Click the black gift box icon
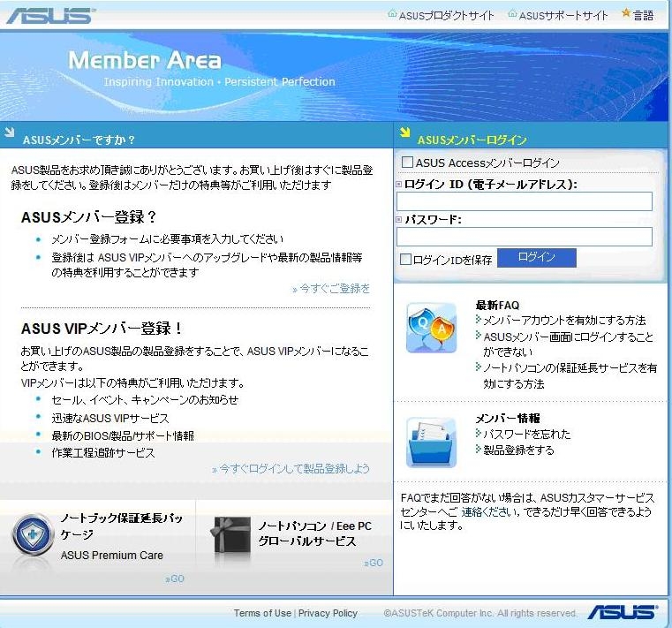Screen dimensions: 672x628 231,535
